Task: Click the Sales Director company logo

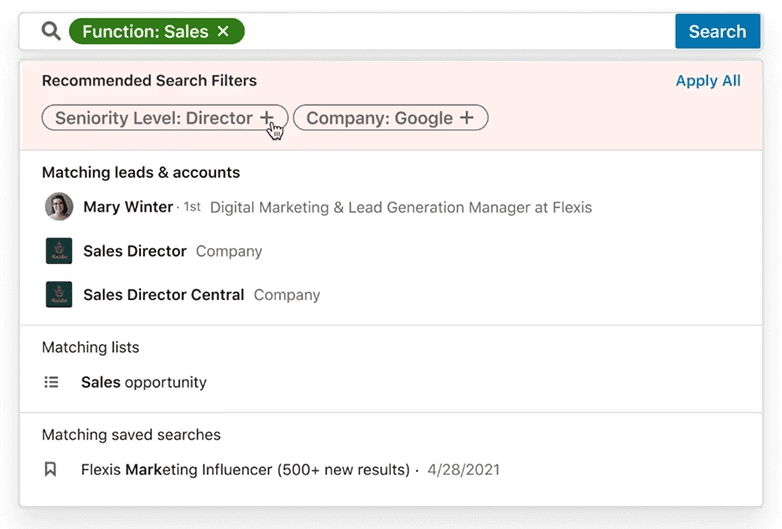Action: pyautogui.click(x=59, y=251)
